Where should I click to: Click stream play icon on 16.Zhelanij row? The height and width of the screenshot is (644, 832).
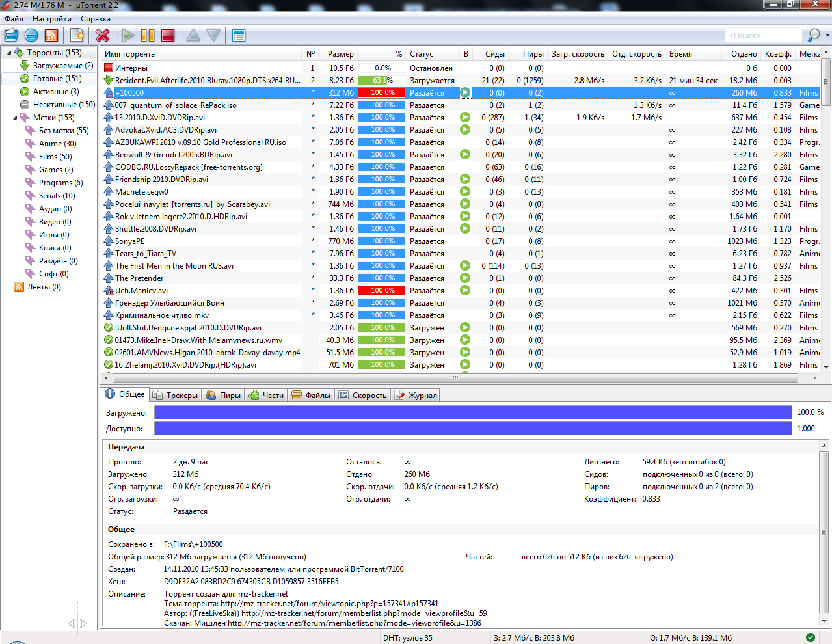pyautogui.click(x=465, y=365)
